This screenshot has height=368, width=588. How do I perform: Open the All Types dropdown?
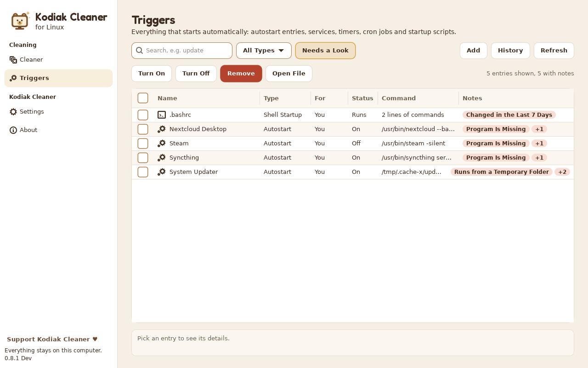(x=264, y=51)
